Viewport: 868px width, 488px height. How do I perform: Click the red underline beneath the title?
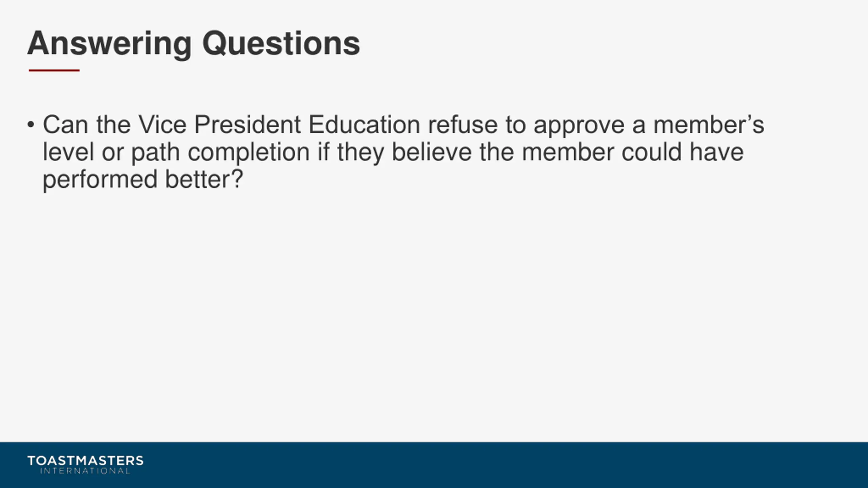pyautogui.click(x=54, y=70)
